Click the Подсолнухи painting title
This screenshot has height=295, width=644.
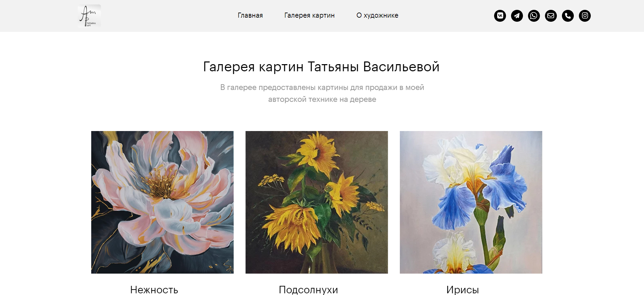pyautogui.click(x=308, y=290)
